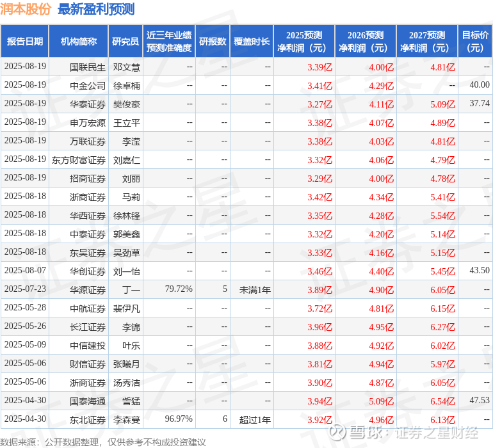The width and height of the screenshot is (493, 448).
Task: Click analyst name 王立平
Action: [126, 123]
